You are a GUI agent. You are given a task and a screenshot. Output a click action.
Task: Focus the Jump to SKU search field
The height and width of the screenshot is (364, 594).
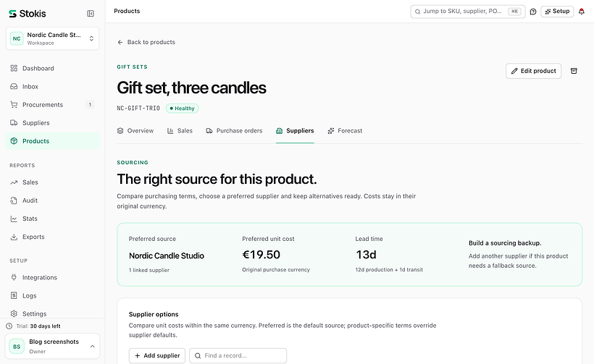(x=467, y=12)
